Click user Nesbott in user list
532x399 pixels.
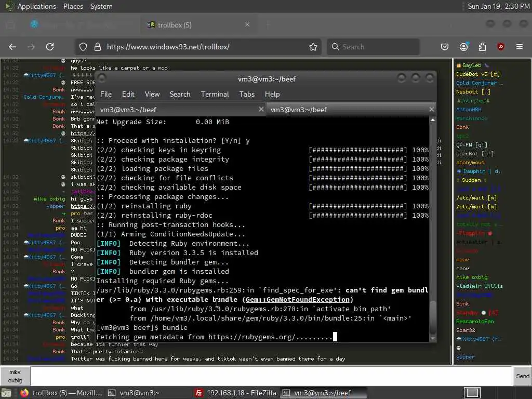[x=473, y=91]
